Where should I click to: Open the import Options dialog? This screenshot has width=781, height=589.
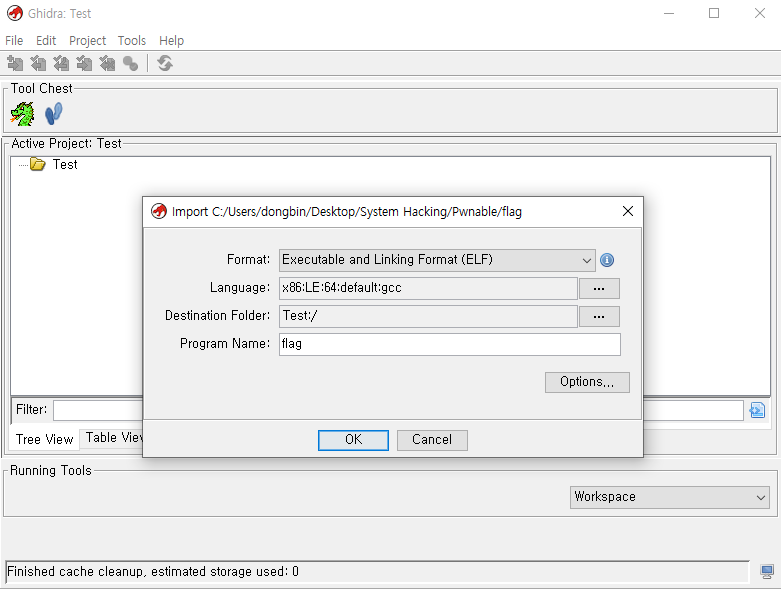pos(587,382)
